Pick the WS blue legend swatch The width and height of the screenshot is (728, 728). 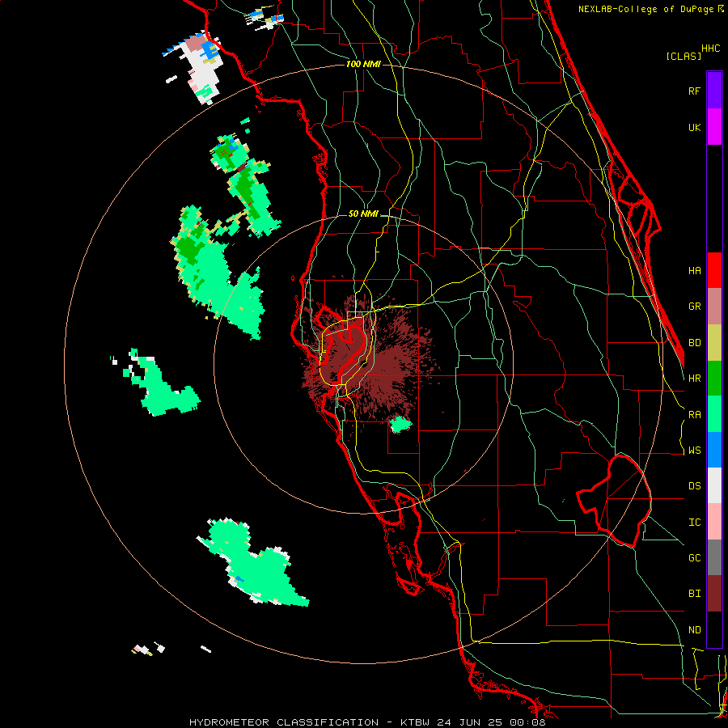(x=714, y=450)
